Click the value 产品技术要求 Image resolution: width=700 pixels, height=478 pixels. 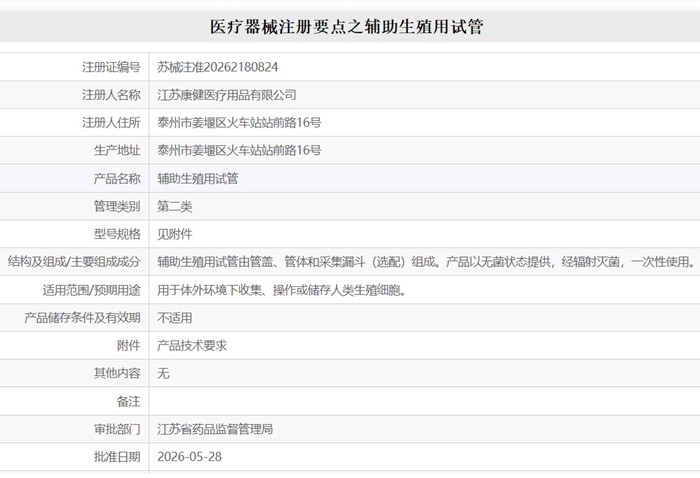(x=192, y=345)
